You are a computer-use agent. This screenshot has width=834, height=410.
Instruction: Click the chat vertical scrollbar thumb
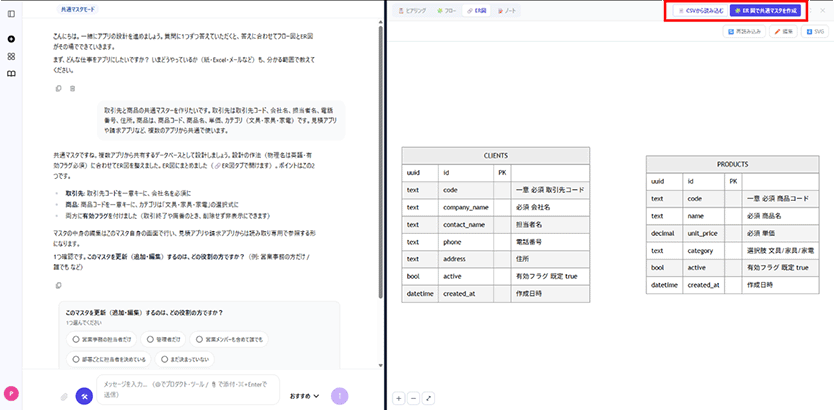tap(380, 162)
